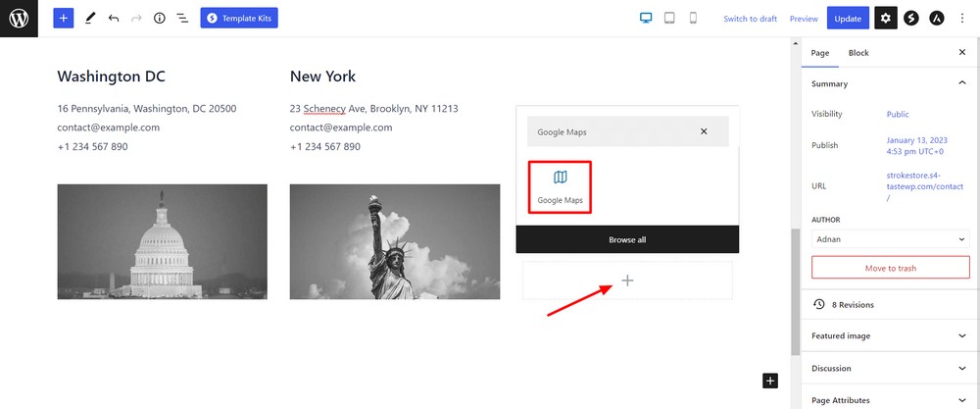The image size is (980, 409).
Task: Open the three-dot options menu
Action: click(x=962, y=18)
